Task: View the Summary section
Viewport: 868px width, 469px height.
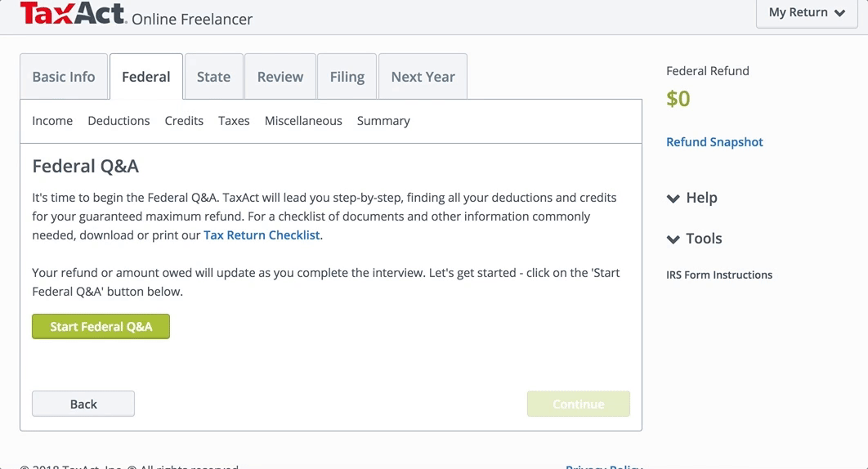Action: pyautogui.click(x=383, y=121)
